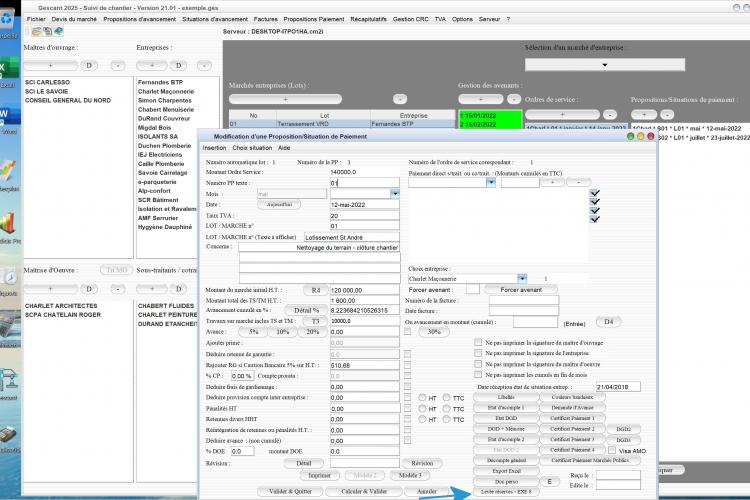Click the Numéro PP texte input field
The height and width of the screenshot is (500, 750).
click(364, 183)
